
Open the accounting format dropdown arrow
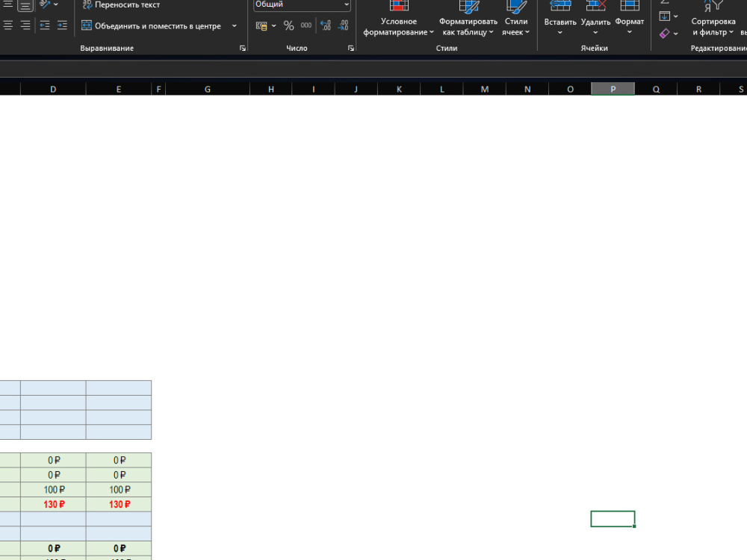[274, 25]
